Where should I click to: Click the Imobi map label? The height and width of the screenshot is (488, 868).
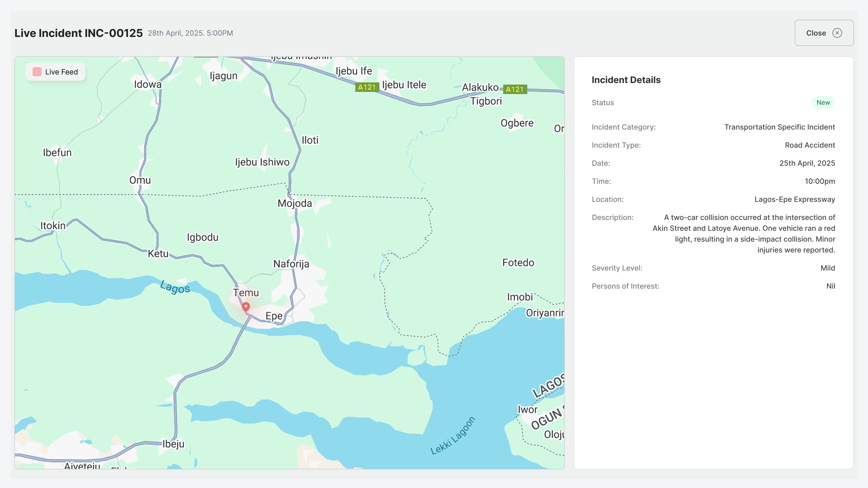pos(520,297)
